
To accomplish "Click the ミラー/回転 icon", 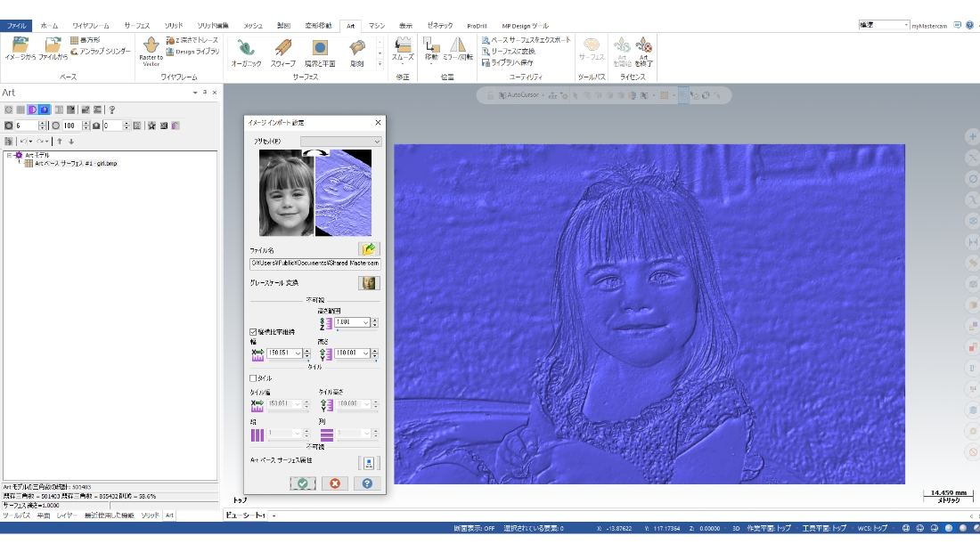I will pyautogui.click(x=458, y=49).
